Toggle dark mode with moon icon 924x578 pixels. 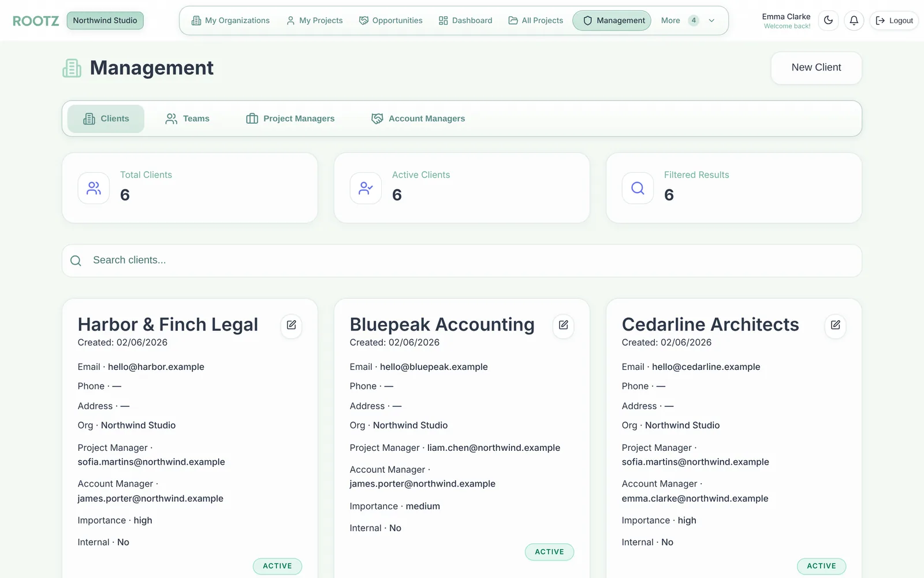click(828, 20)
